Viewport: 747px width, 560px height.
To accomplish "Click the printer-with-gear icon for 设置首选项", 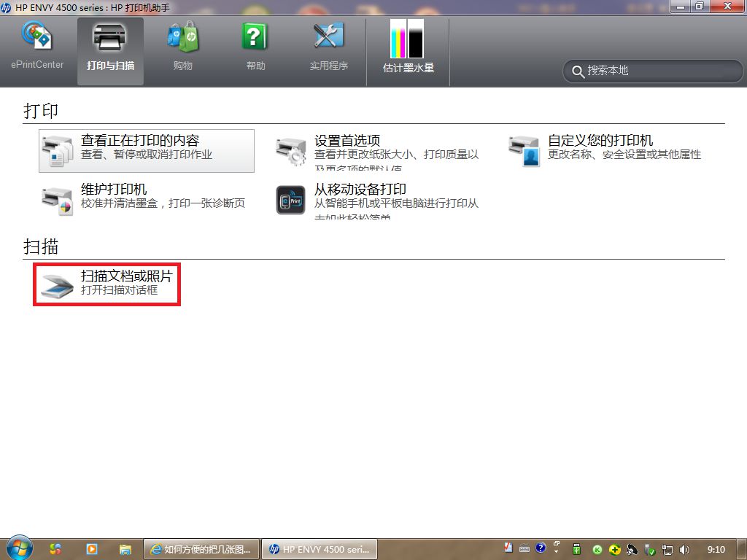I will (x=290, y=152).
